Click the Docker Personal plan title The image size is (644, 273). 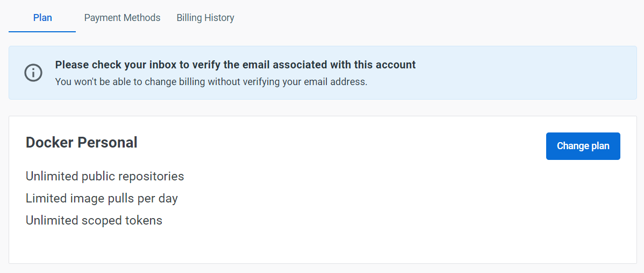(x=81, y=142)
